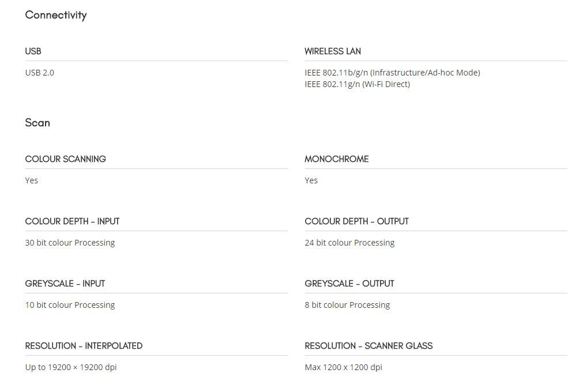Screen dimensions: 583x392
Task: Click the IEEE 802.11g/n Wi-Fi Direct line
Action: pos(358,84)
